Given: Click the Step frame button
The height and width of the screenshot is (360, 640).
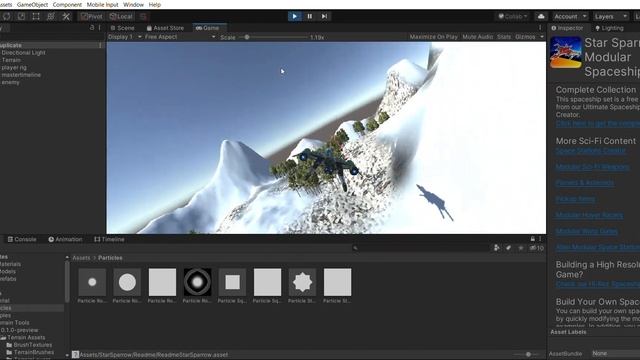Looking at the screenshot, I should [324, 16].
